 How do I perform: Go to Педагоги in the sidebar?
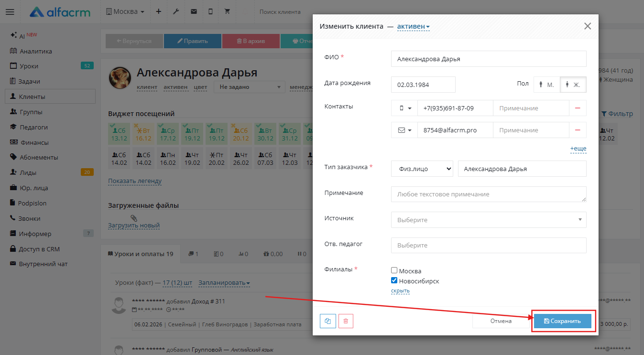pyautogui.click(x=33, y=127)
